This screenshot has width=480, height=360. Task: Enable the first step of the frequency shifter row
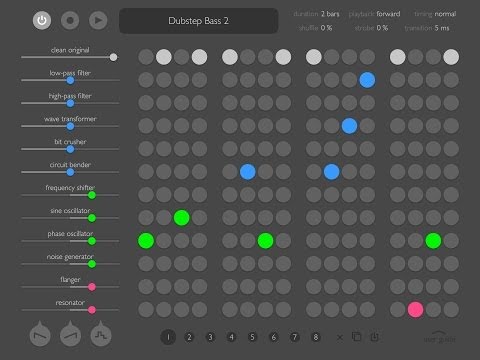[146, 195]
